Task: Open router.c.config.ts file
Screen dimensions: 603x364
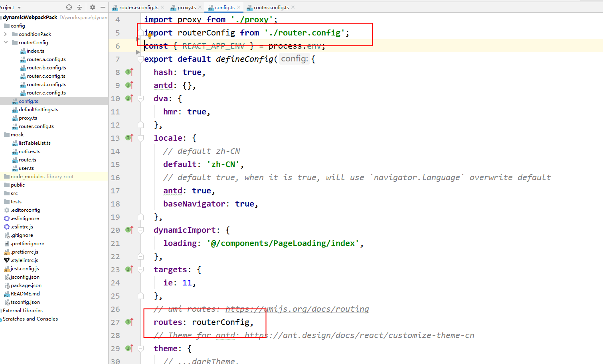Action: [x=46, y=76]
